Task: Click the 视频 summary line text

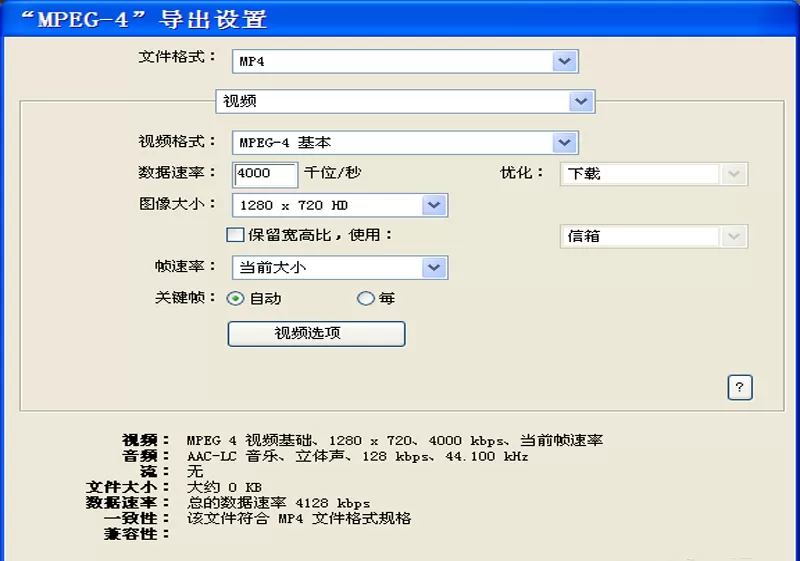Action: click(x=394, y=440)
